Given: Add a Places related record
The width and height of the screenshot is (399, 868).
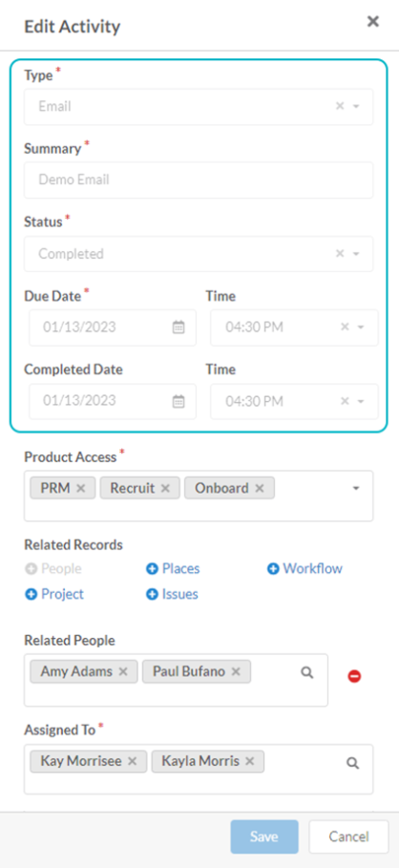Looking at the screenshot, I should [x=173, y=568].
